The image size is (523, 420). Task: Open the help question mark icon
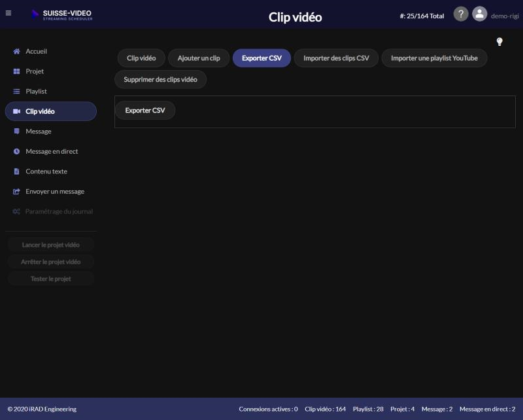(461, 14)
